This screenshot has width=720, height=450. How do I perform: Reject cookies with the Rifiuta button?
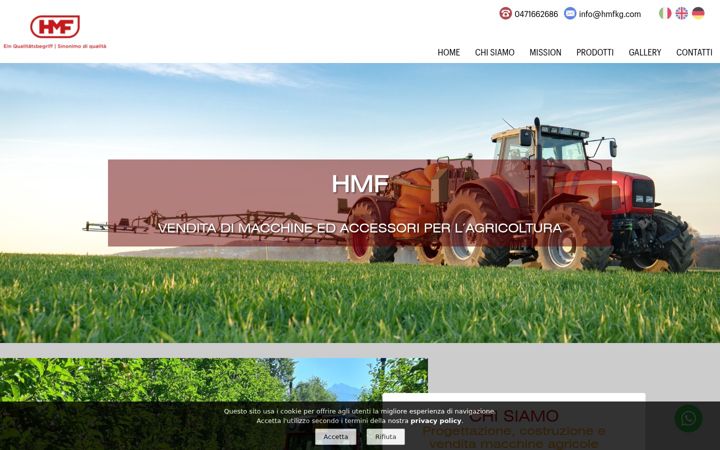385,437
